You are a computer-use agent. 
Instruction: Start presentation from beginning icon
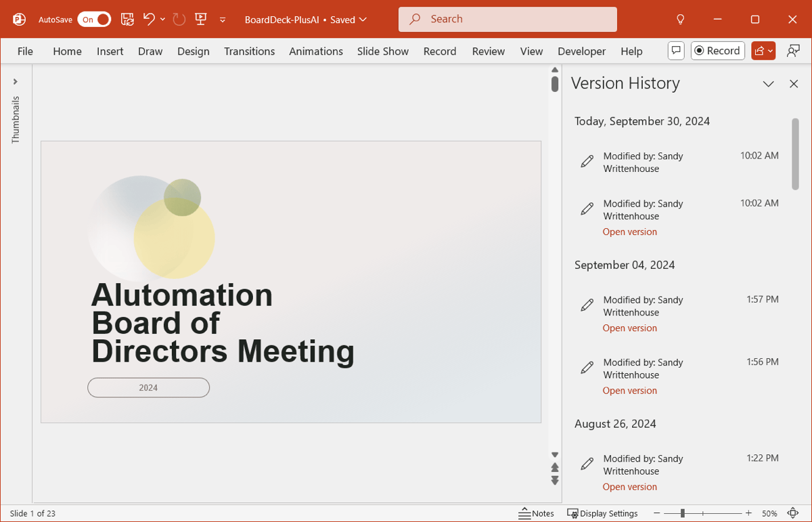pos(201,19)
